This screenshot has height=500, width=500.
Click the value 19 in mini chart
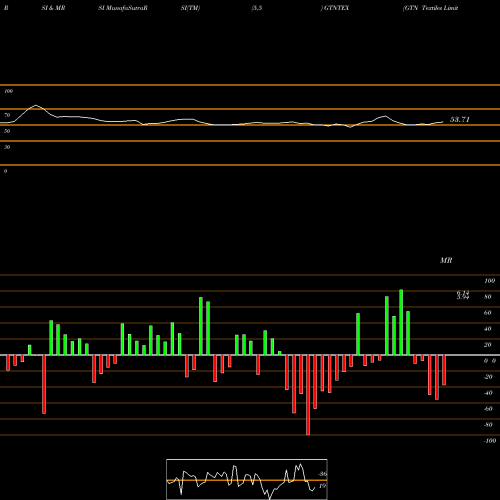(322, 486)
